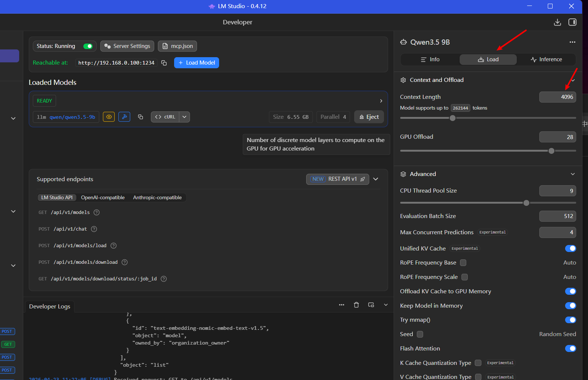Collapse the Context and Offload section
Image resolution: width=588 pixels, height=380 pixels.
[x=573, y=80]
